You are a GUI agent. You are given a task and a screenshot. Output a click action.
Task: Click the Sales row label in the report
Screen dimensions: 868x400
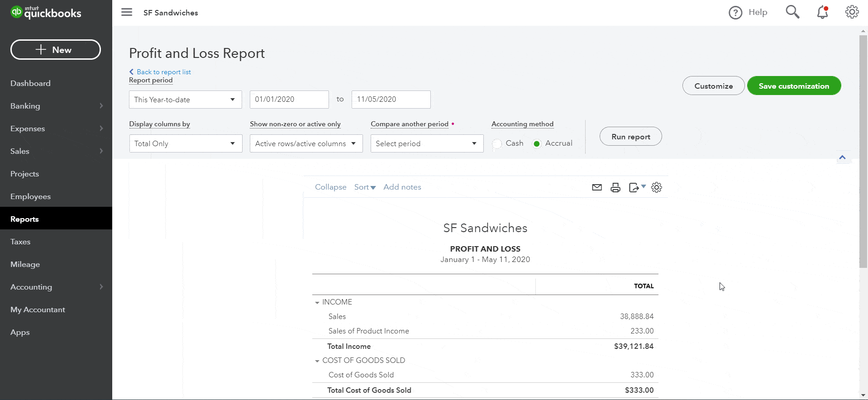337,317
